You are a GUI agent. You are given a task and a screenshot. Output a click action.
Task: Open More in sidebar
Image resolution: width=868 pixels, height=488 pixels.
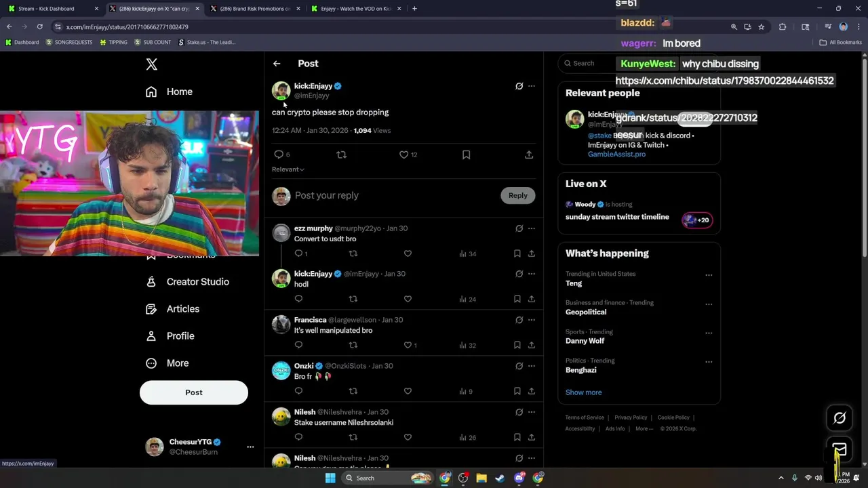[x=167, y=363]
